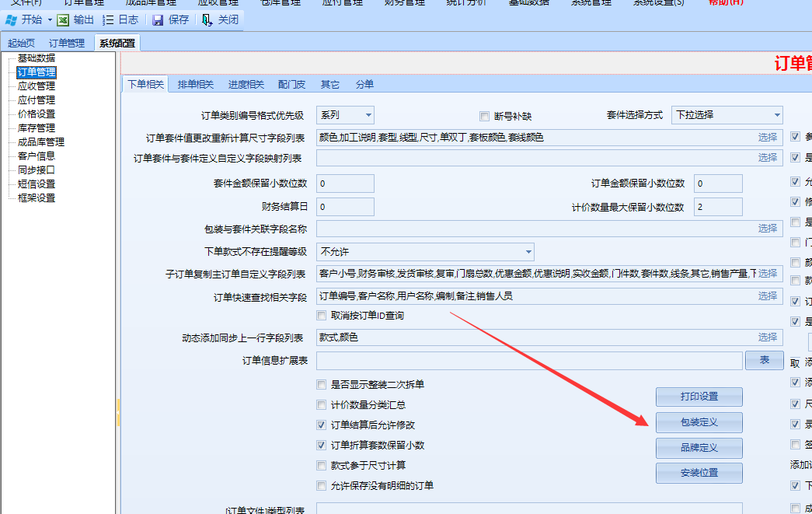Click the 关闭 door exit icon

207,19
